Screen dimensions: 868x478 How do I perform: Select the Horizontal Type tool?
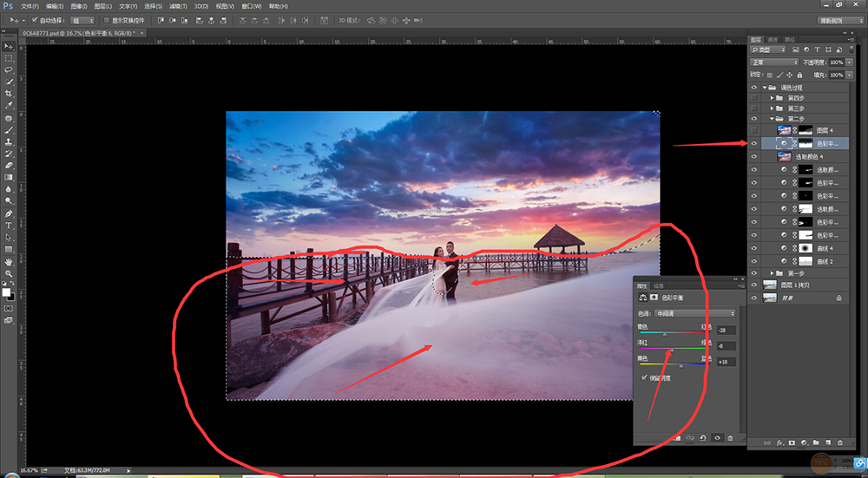tap(9, 226)
